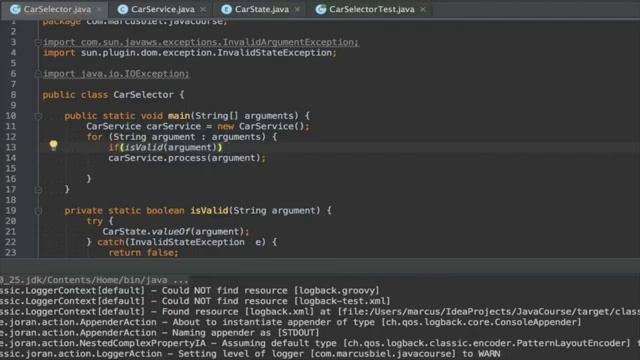This screenshot has width=640, height=360.
Task: Switch to the CarSelector.java tab
Action: (x=54, y=9)
